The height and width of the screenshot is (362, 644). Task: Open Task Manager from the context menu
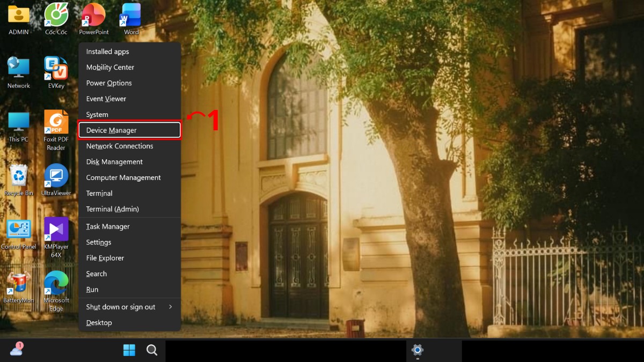[130, 226]
